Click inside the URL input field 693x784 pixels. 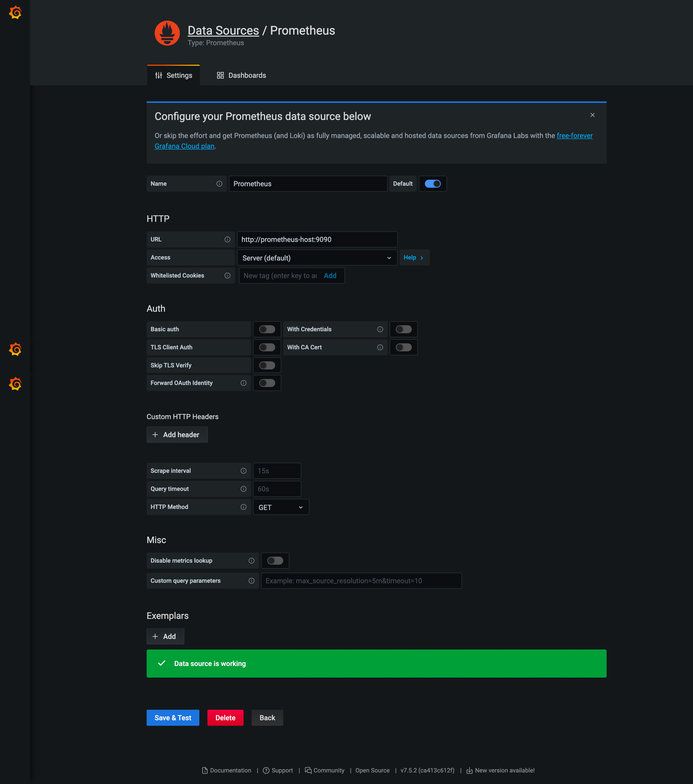(x=317, y=239)
